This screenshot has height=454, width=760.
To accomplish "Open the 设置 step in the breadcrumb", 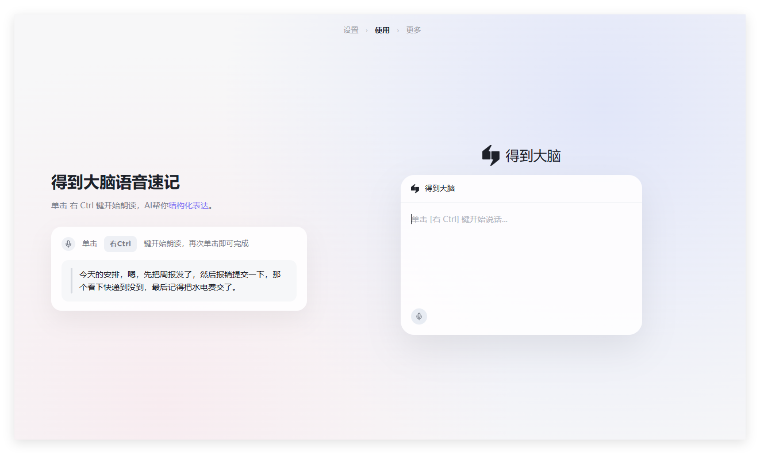I will [350, 30].
